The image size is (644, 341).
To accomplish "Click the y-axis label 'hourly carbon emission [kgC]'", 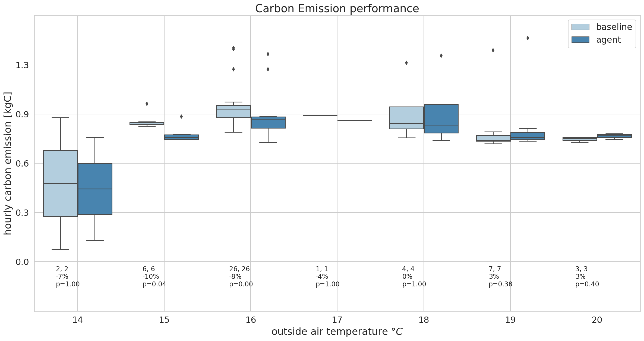I will point(8,163).
